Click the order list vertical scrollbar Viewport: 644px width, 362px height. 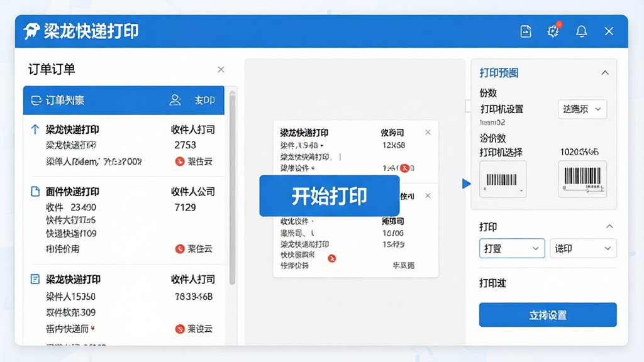[x=232, y=188]
